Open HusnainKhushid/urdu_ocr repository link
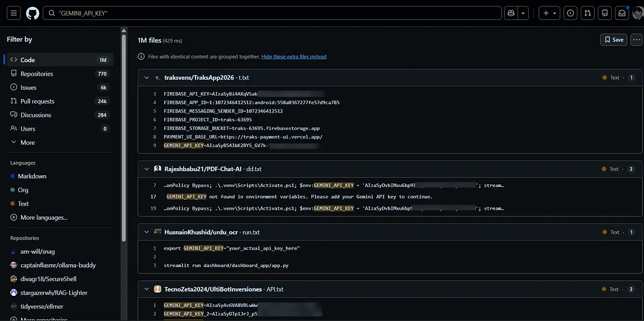The width and height of the screenshot is (644, 321). pyautogui.click(x=202, y=232)
